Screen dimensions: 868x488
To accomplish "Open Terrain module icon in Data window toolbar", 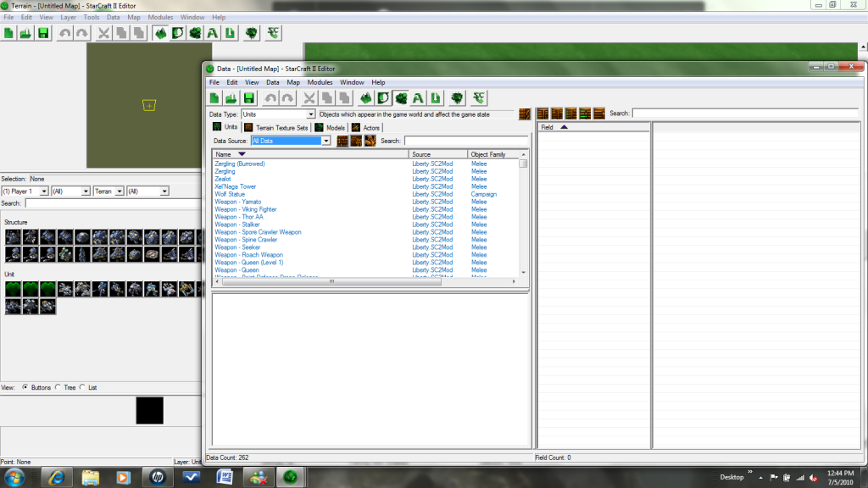I will [366, 98].
